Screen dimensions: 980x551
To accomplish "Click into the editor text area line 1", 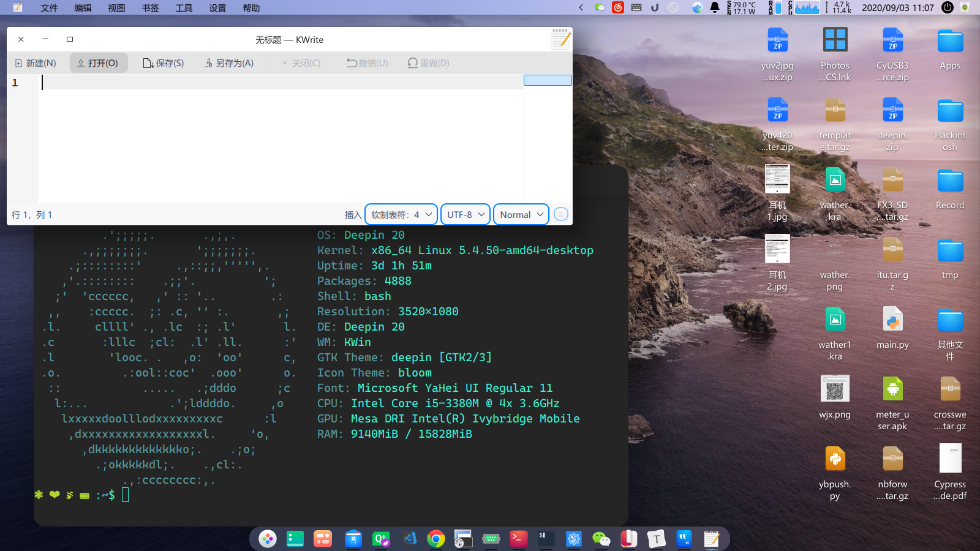I will (x=281, y=82).
